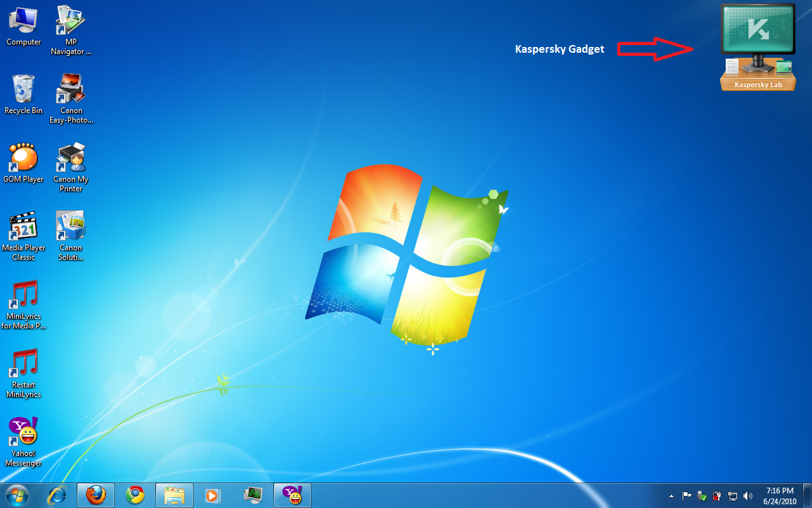This screenshot has height=508, width=812.
Task: Click the Kaspersky Lab label on gadget
Action: [x=758, y=84]
